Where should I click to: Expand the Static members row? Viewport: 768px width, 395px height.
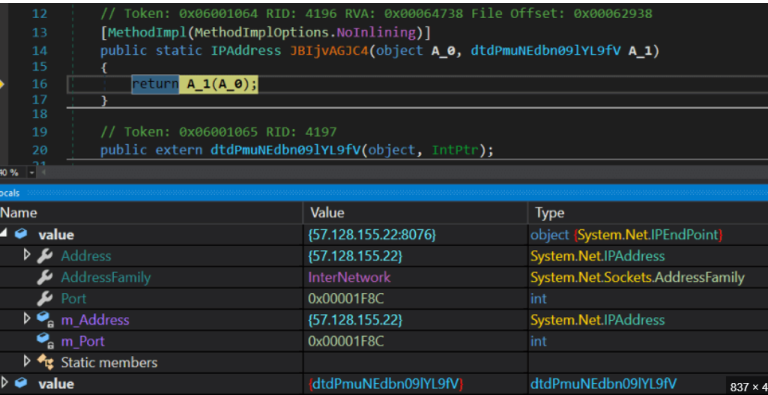pos(27,362)
